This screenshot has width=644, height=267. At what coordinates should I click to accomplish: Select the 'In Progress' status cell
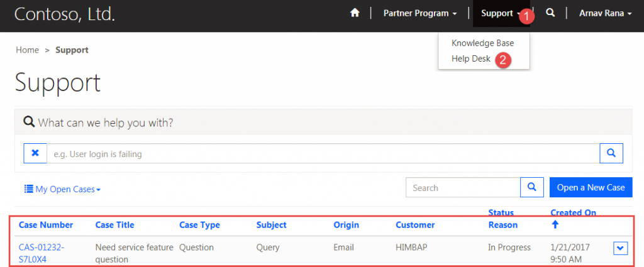[x=509, y=248]
